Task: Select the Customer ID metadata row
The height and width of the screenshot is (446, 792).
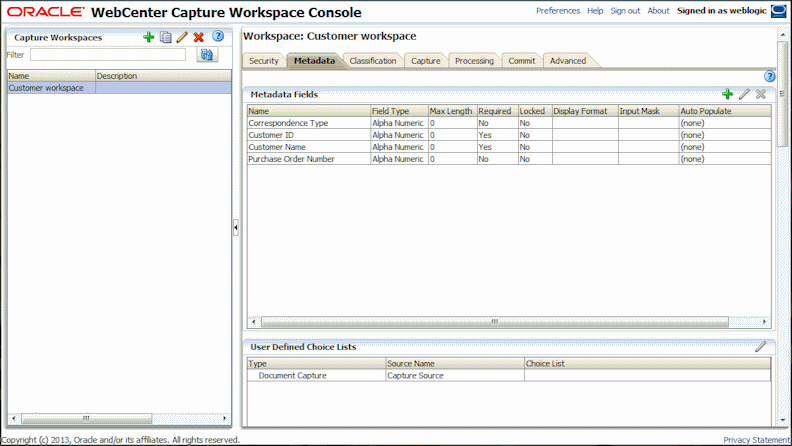Action: point(509,135)
